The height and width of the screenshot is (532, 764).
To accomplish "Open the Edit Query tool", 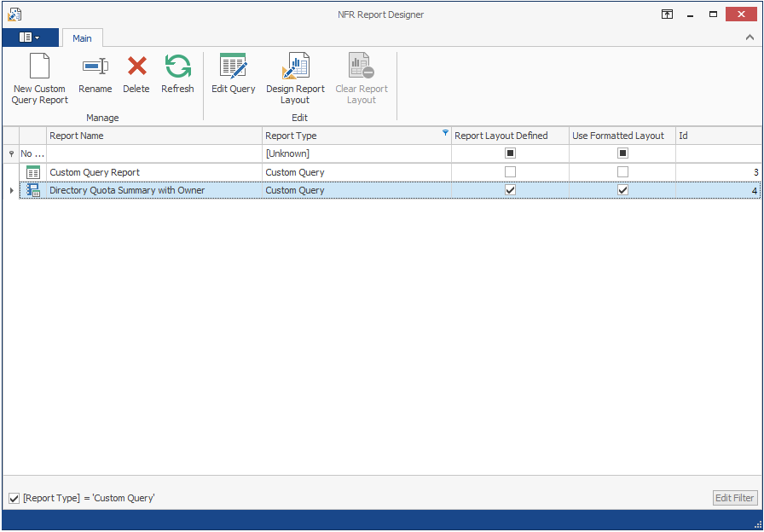I will pyautogui.click(x=233, y=67).
